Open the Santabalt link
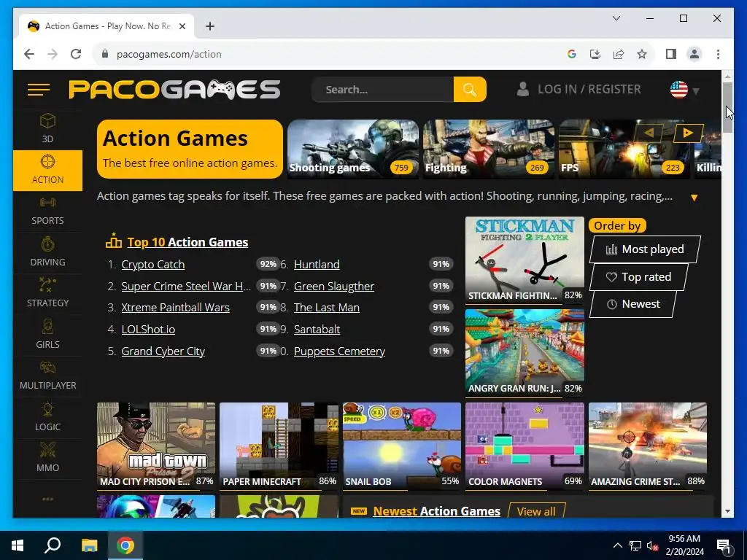The image size is (747, 560). point(317,329)
